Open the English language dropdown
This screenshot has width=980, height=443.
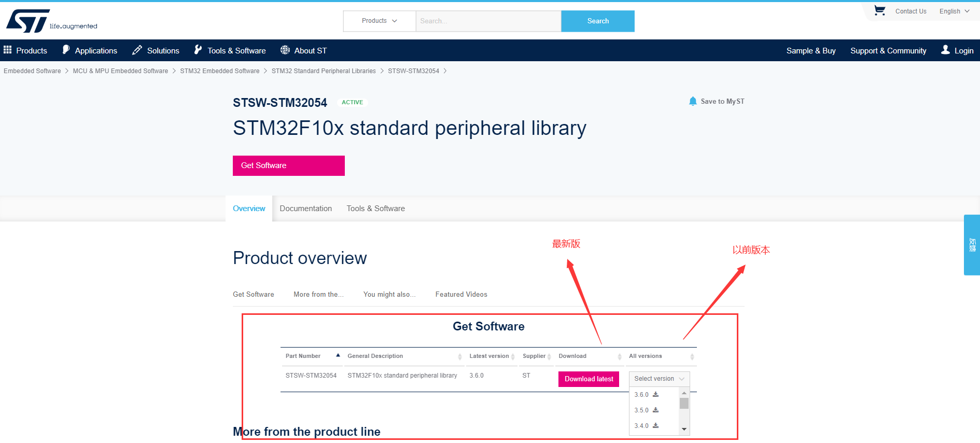pos(954,11)
